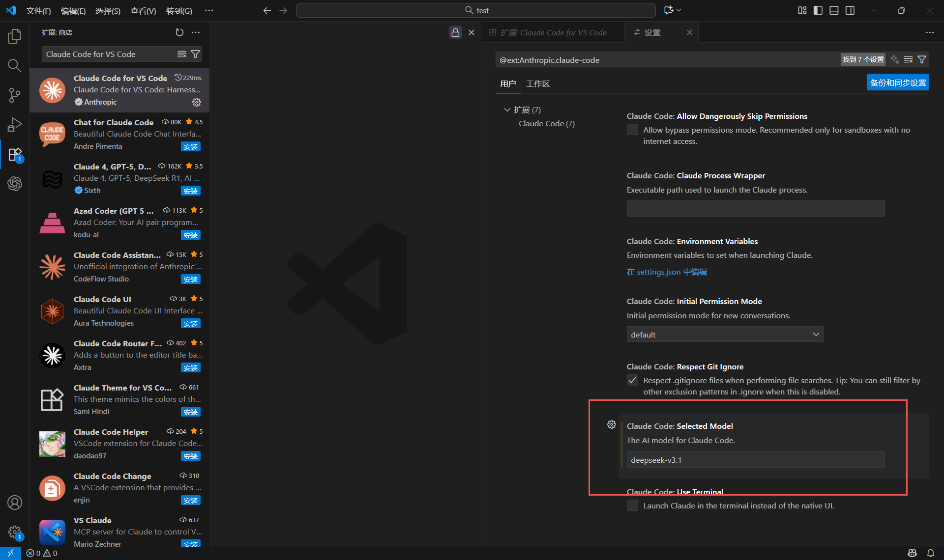Open the 文件(F) menu

tap(38, 10)
